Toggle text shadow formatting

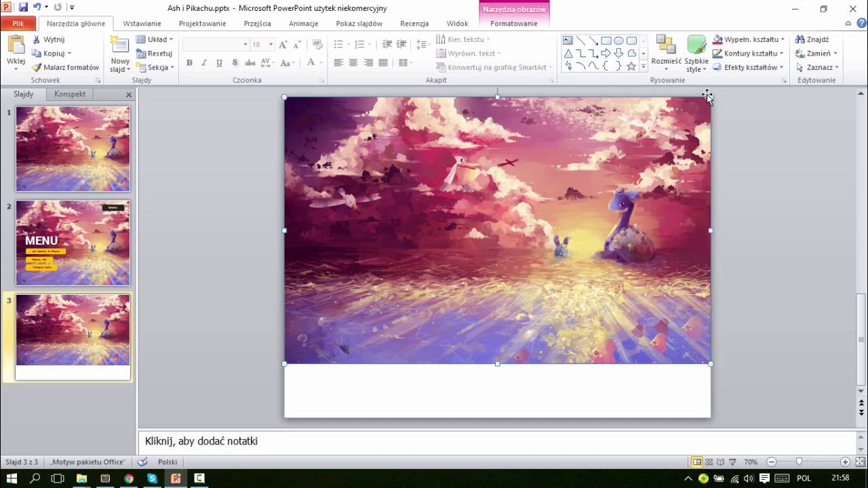(x=235, y=63)
